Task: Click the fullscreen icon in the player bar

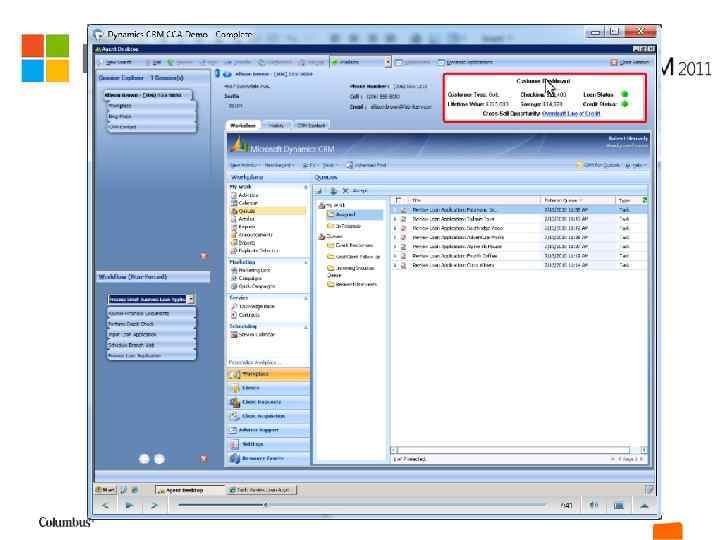Action: click(x=619, y=506)
